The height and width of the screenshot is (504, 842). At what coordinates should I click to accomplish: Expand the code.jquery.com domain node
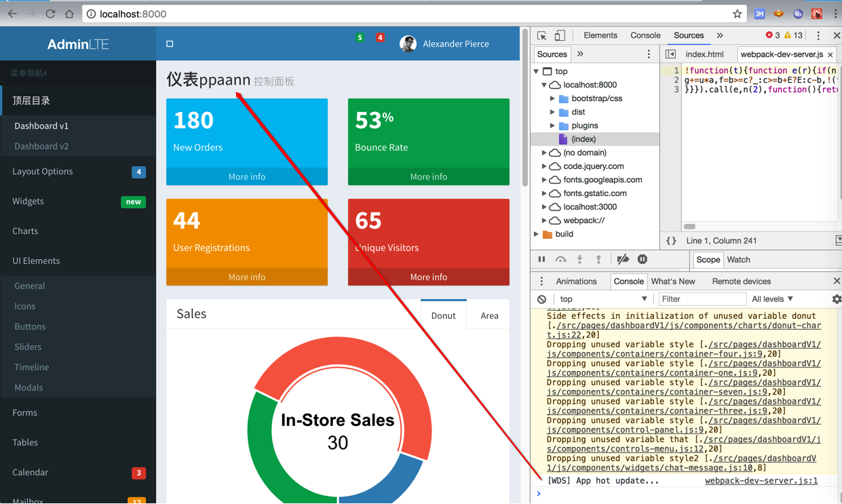coord(544,166)
